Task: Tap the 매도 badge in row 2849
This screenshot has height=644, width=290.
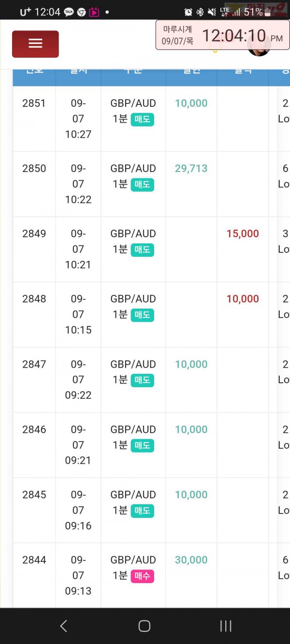Action: (142, 250)
